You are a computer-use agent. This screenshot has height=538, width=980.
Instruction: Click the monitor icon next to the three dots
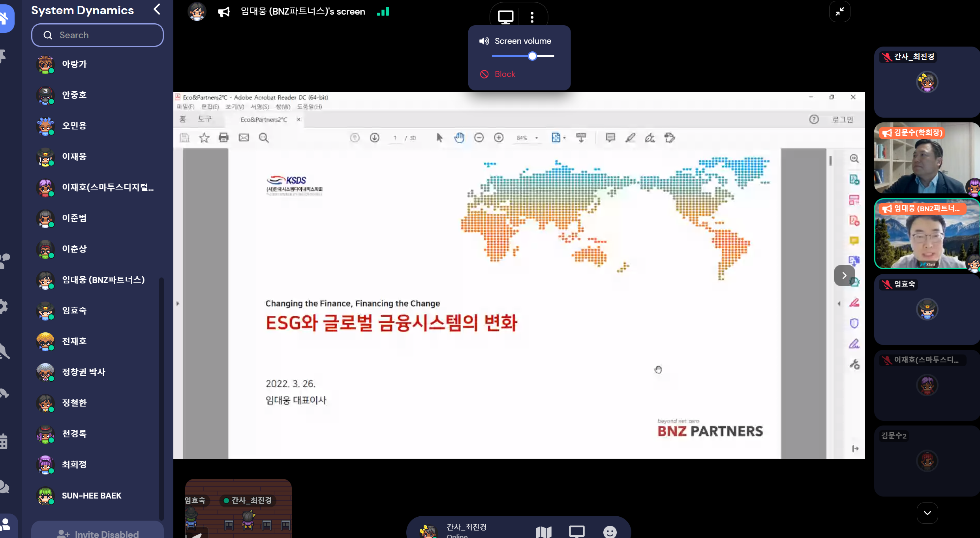(x=505, y=17)
